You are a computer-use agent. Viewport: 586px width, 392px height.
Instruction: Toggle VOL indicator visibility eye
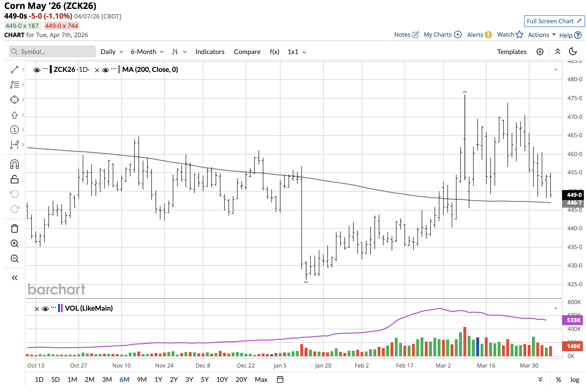45,309
